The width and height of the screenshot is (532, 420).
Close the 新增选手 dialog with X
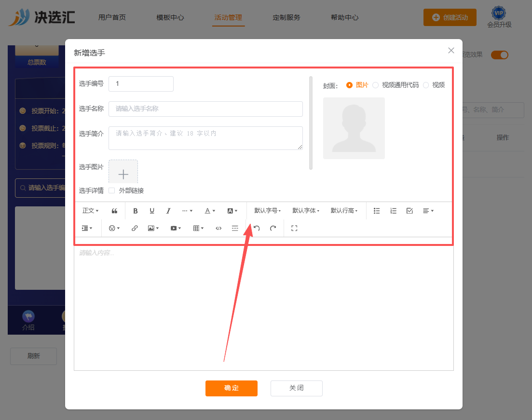[x=451, y=51]
